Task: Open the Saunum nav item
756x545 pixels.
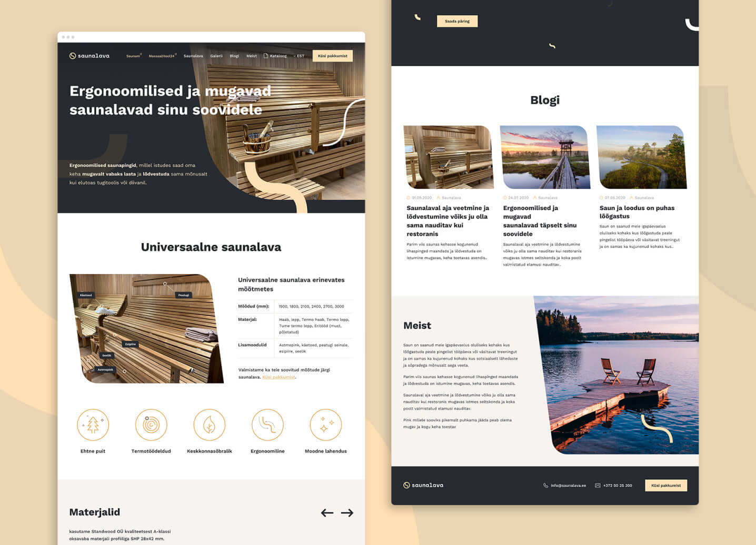Action: pos(134,56)
